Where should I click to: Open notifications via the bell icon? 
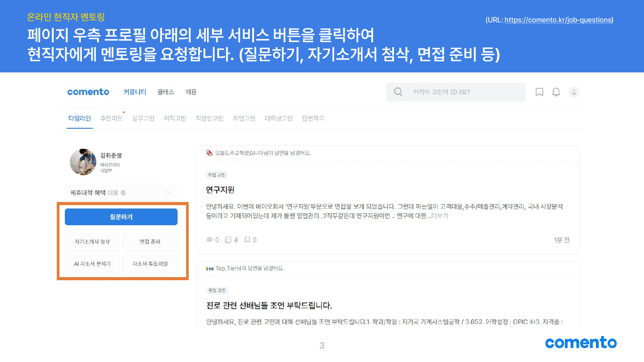[x=556, y=92]
